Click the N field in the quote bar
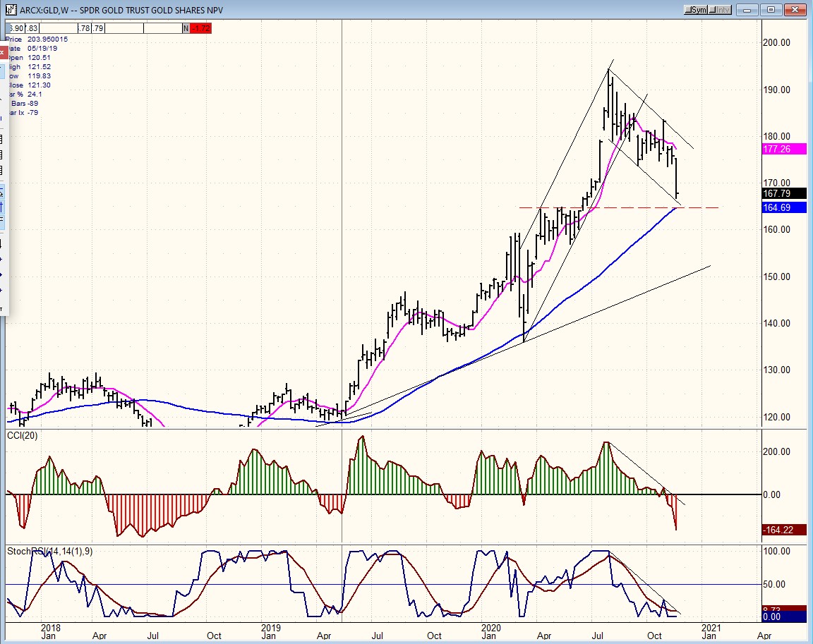The width and height of the screenshot is (813, 644). pos(186,28)
